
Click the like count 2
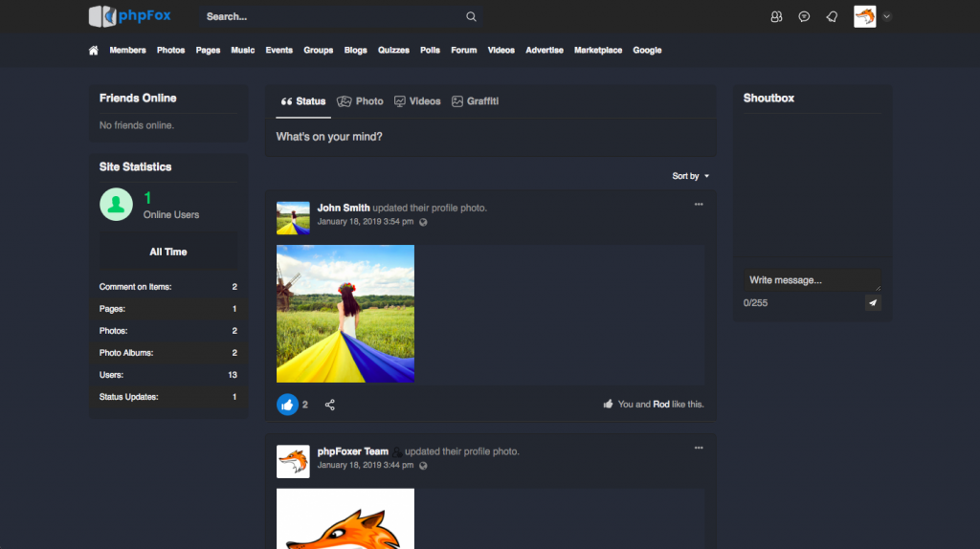[x=305, y=405]
